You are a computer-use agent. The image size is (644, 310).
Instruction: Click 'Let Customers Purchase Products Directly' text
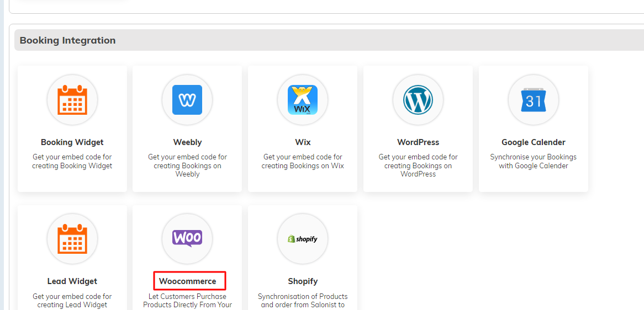coord(187,301)
